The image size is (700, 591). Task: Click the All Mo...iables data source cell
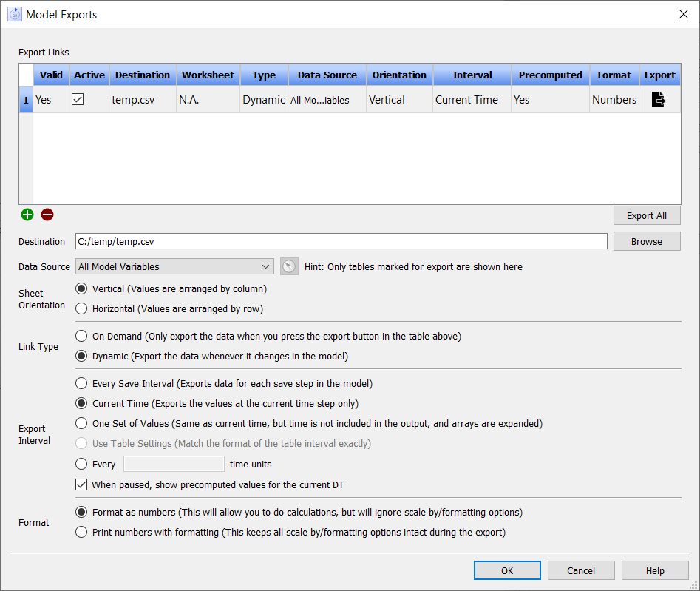327,100
